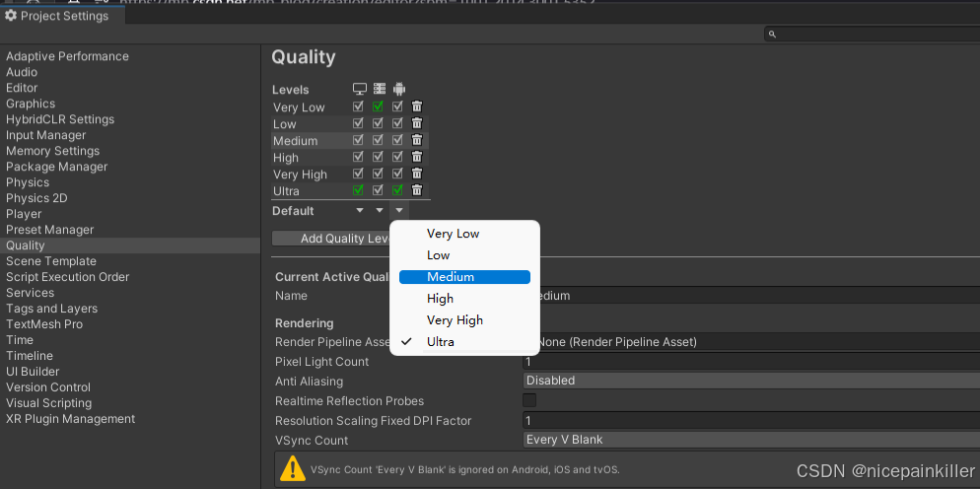This screenshot has height=489, width=980.
Task: Delete the Ultra quality level
Action: pyautogui.click(x=417, y=190)
